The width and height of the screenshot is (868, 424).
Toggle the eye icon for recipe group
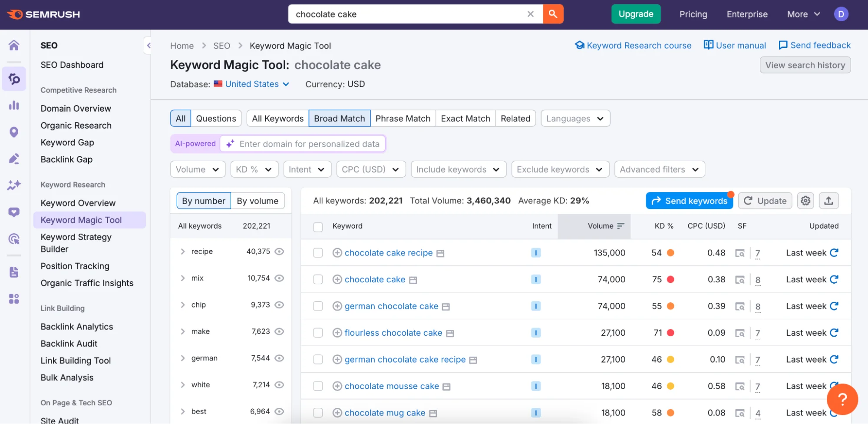click(x=279, y=252)
